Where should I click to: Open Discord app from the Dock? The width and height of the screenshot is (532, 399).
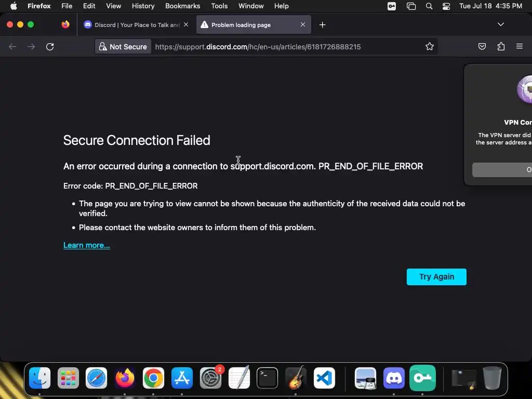pos(394,378)
